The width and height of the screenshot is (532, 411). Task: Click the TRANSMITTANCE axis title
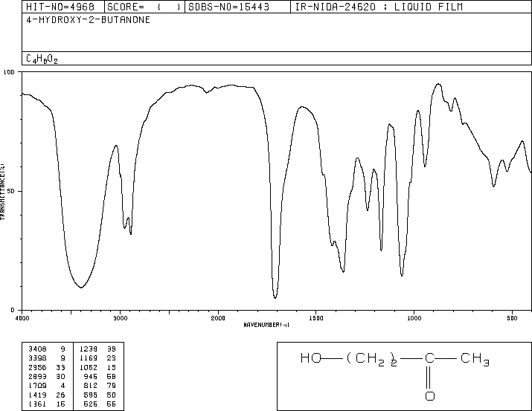click(x=2, y=192)
